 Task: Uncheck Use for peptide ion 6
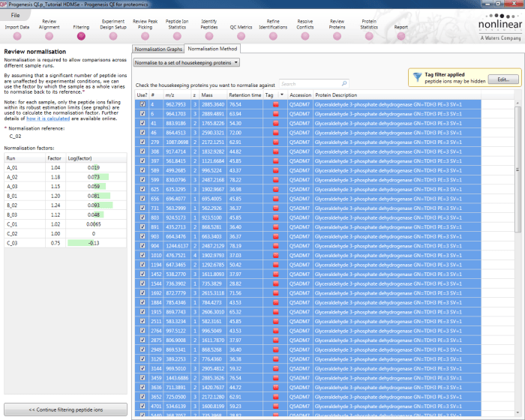point(142,113)
